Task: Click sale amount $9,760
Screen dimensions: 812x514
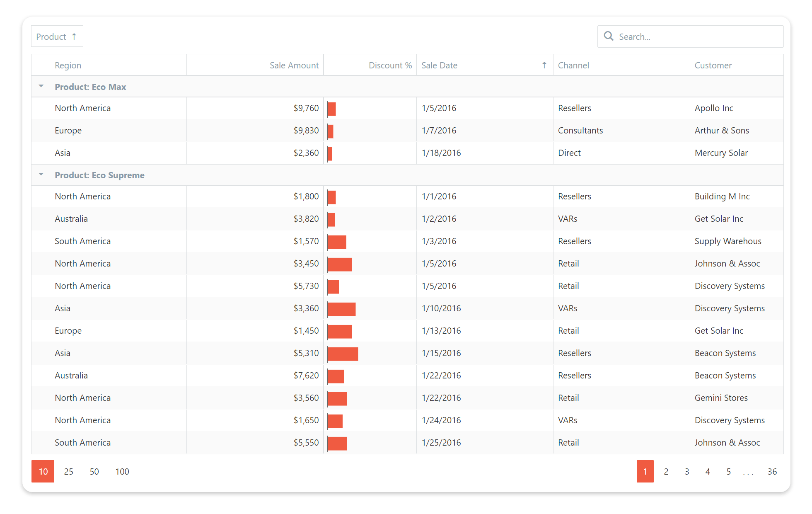Action: click(x=306, y=108)
